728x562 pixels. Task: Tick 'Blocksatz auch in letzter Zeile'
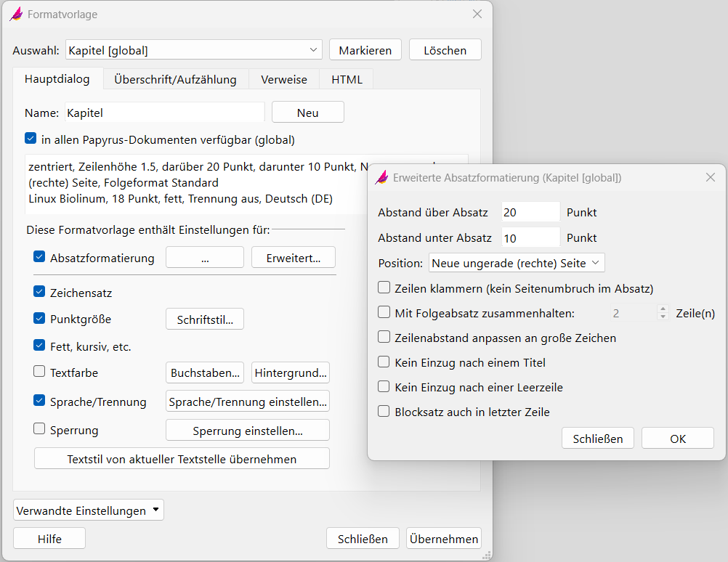pyautogui.click(x=384, y=411)
